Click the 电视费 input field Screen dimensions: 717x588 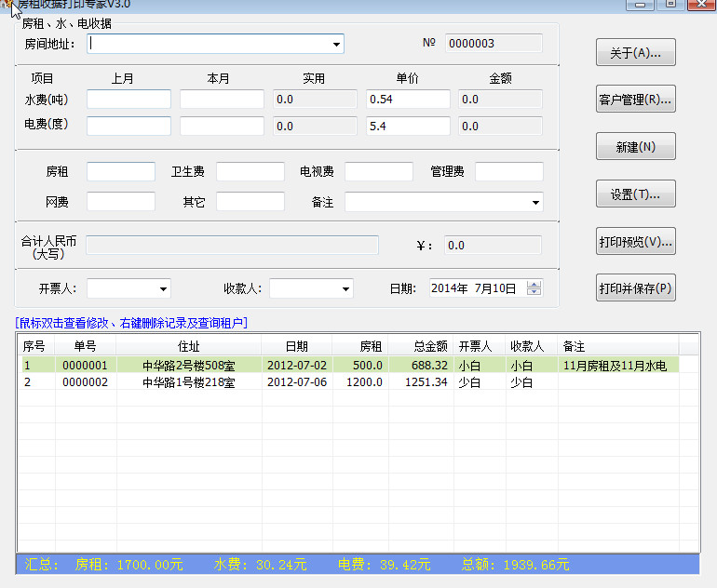(379, 172)
